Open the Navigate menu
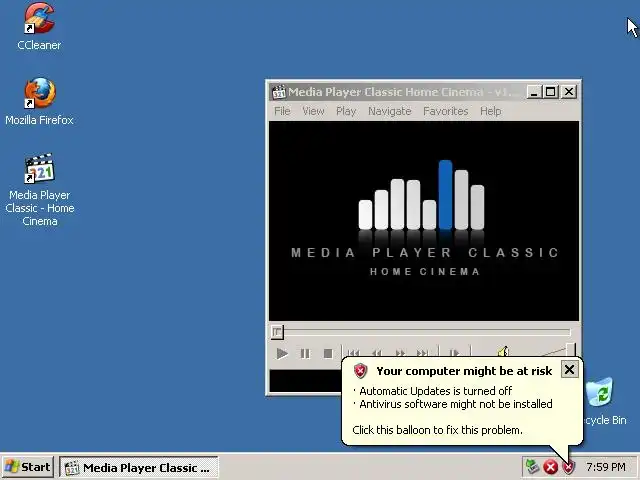 [x=389, y=111]
